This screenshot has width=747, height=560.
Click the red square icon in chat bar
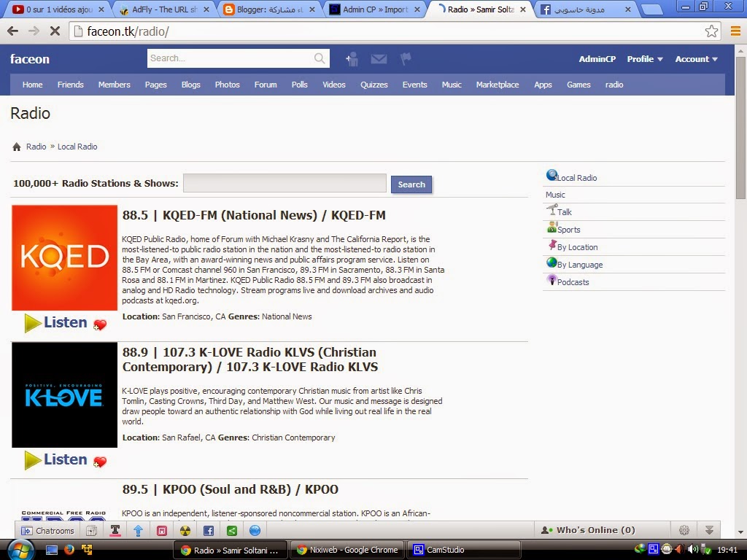161,531
